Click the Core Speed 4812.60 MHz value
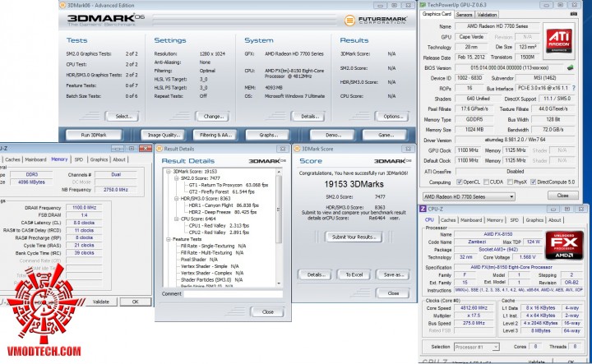This screenshot has width=592, height=364. pyautogui.click(x=474, y=308)
